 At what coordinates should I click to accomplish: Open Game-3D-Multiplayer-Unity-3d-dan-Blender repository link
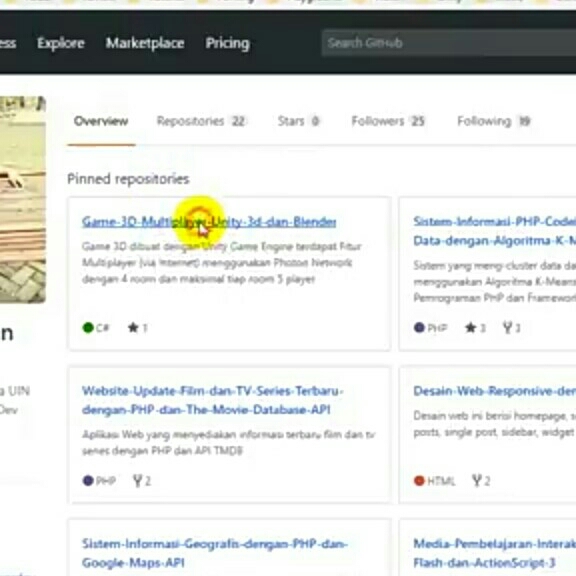point(209,222)
